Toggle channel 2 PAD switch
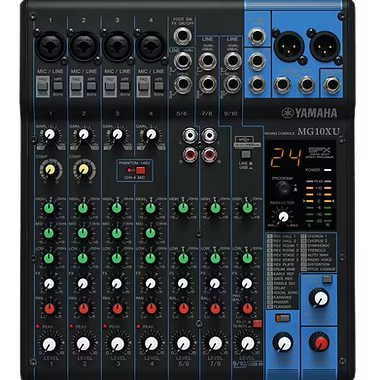Viewport: 380px width, 380px height. point(76,86)
